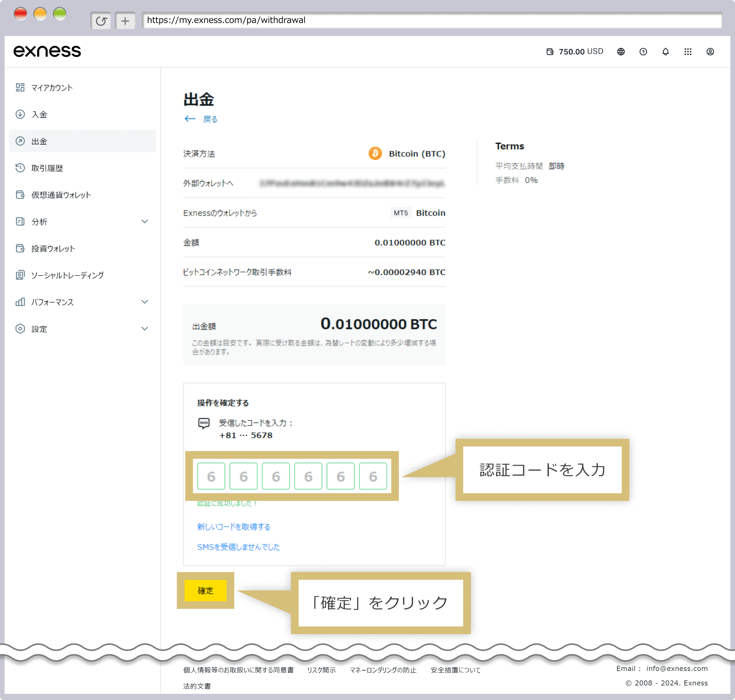735x700 pixels.
Task: Expand the 分析 menu chevron
Action: 145,221
